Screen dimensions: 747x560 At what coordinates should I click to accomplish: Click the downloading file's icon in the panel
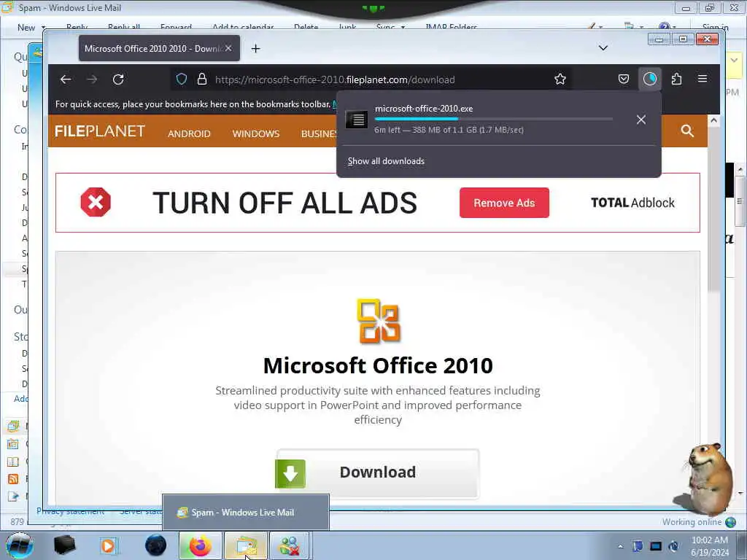tap(356, 119)
